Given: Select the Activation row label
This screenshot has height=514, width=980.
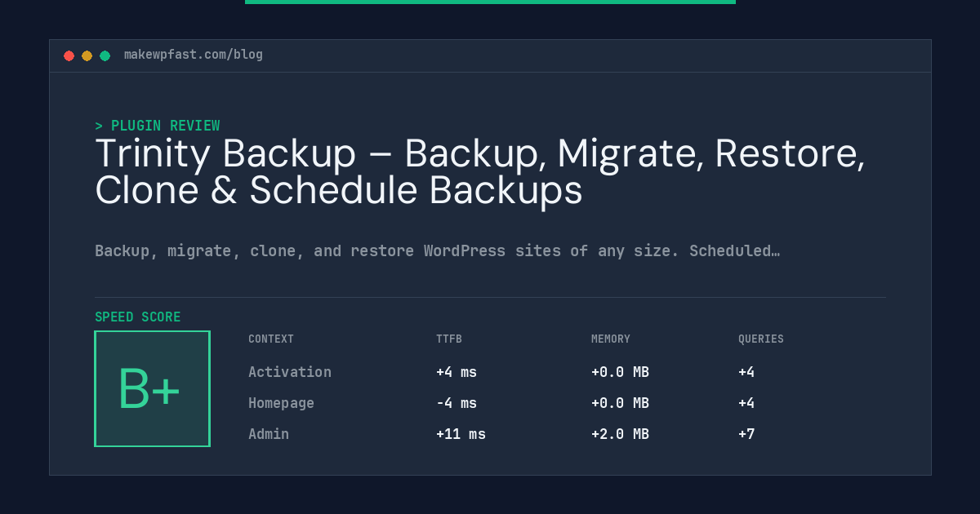Looking at the screenshot, I should [290, 372].
